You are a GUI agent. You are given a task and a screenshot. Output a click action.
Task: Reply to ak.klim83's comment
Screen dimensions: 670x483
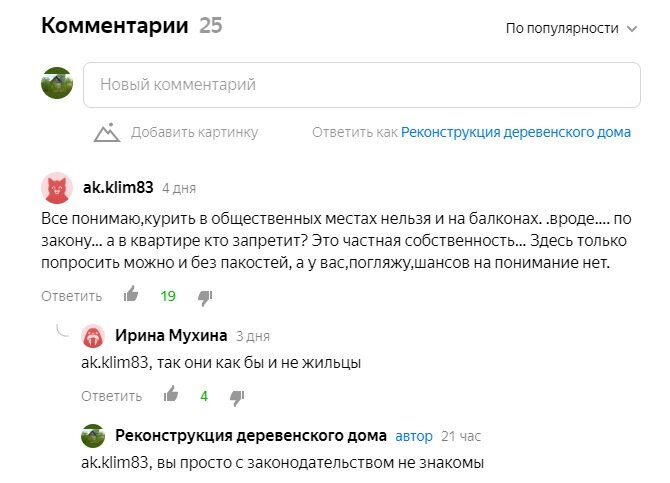pyautogui.click(x=71, y=296)
